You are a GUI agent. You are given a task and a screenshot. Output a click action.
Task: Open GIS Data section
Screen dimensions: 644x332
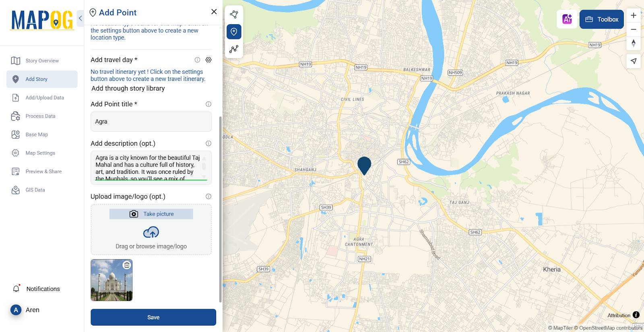(42, 190)
